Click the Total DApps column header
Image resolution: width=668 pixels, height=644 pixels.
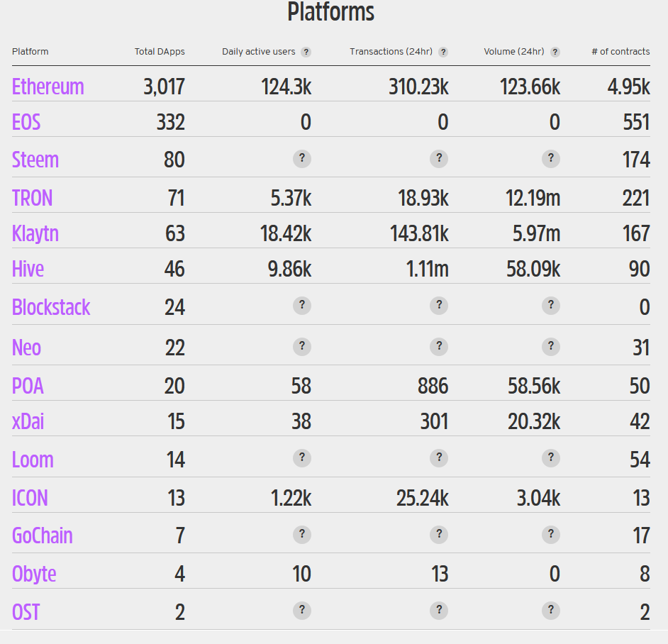coord(160,52)
